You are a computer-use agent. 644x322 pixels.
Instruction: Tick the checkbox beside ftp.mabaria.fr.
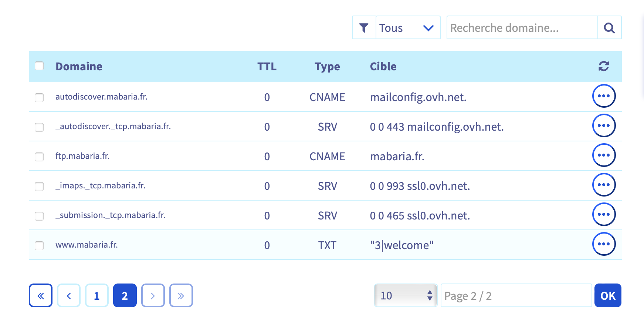(x=39, y=157)
